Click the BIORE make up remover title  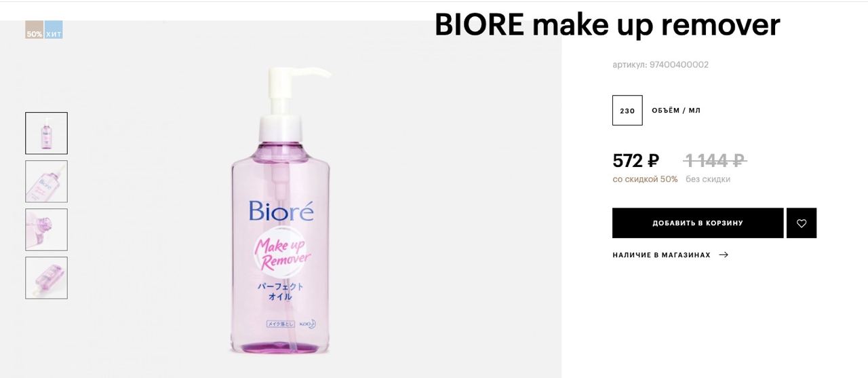point(608,26)
